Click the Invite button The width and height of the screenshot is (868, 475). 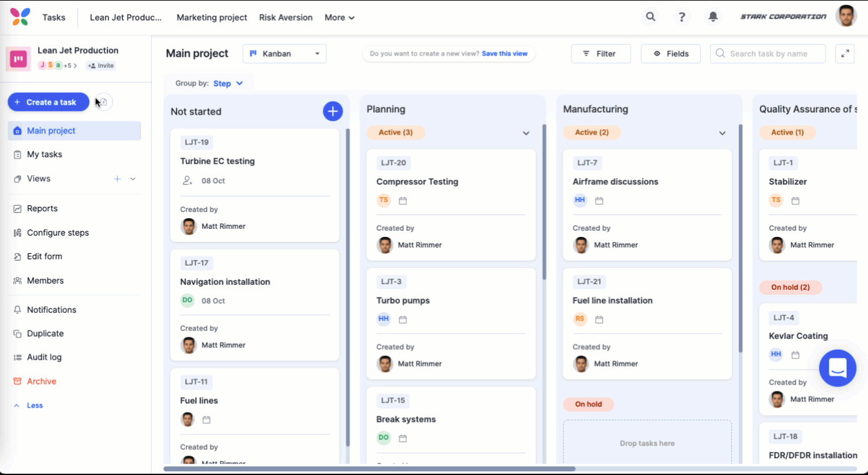(101, 65)
